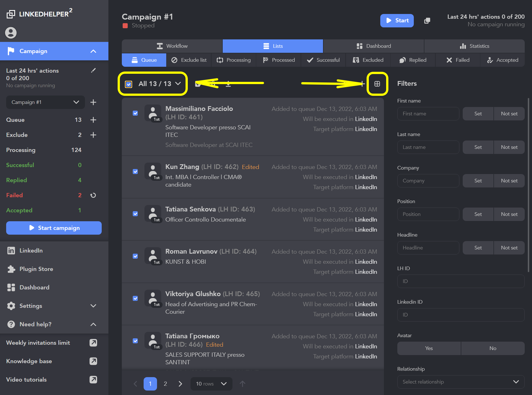This screenshot has height=395, width=532.
Task: Open the Campaign #1 selector dropdown
Action: 45,102
